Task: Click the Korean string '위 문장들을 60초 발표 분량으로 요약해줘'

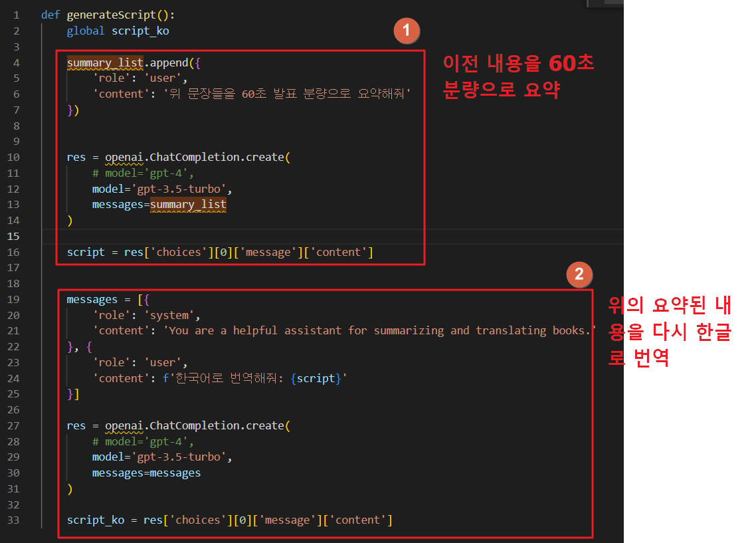Action: 287,94
